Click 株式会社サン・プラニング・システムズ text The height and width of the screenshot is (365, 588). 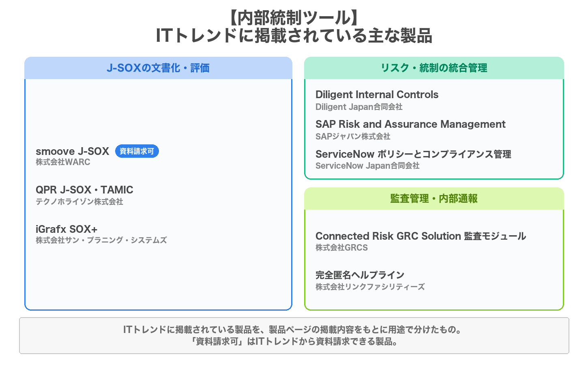tap(101, 240)
